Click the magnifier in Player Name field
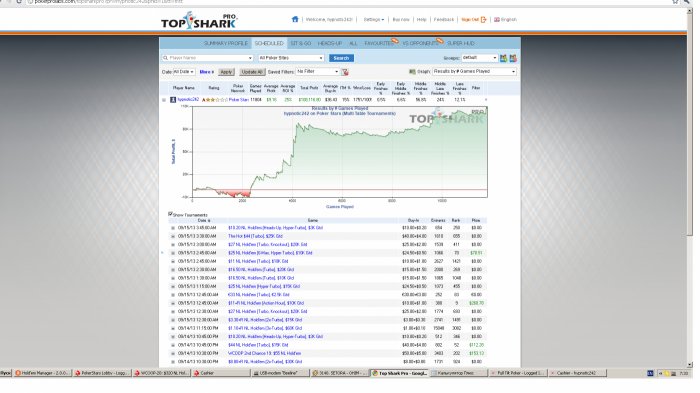Image resolution: width=700 pixels, height=393 pixels. [166, 58]
